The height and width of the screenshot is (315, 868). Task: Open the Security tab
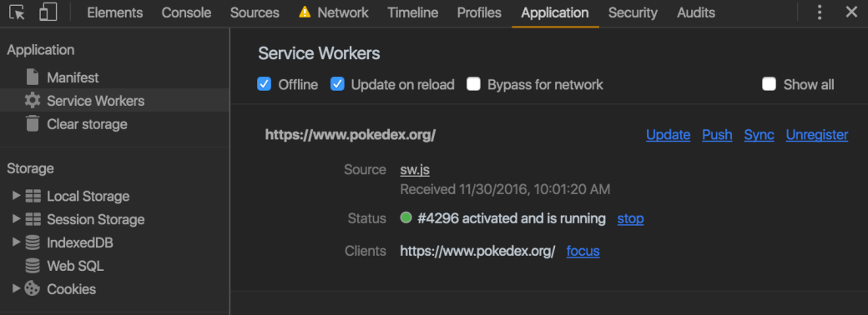pos(633,12)
